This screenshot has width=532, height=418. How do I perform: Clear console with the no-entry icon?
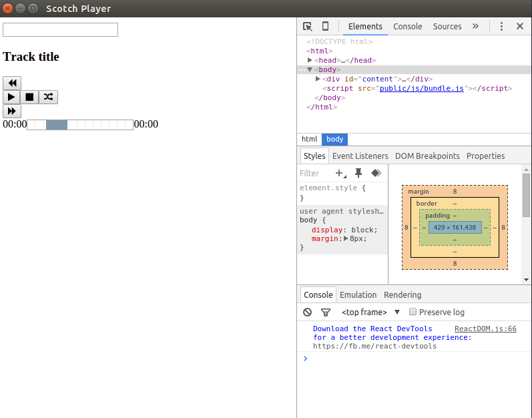click(308, 312)
